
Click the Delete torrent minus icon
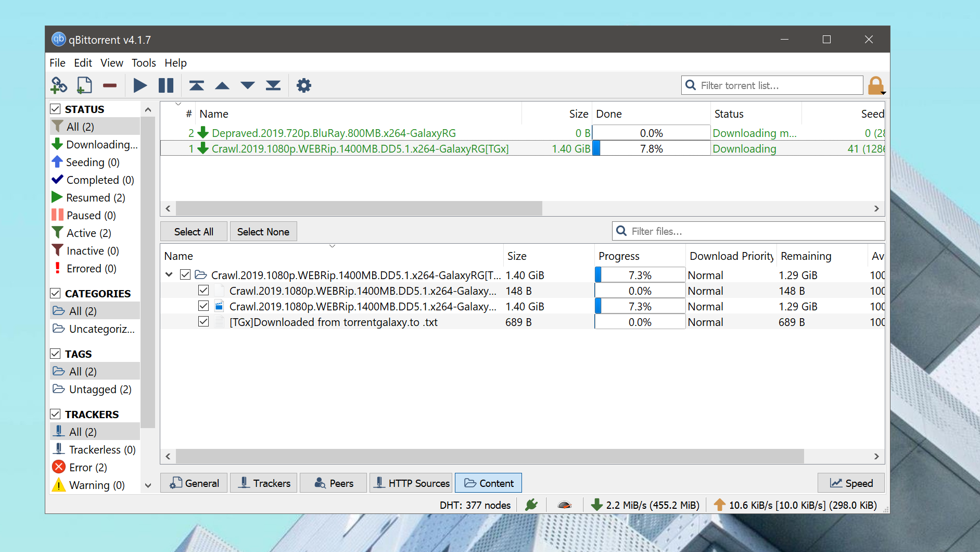coord(110,85)
